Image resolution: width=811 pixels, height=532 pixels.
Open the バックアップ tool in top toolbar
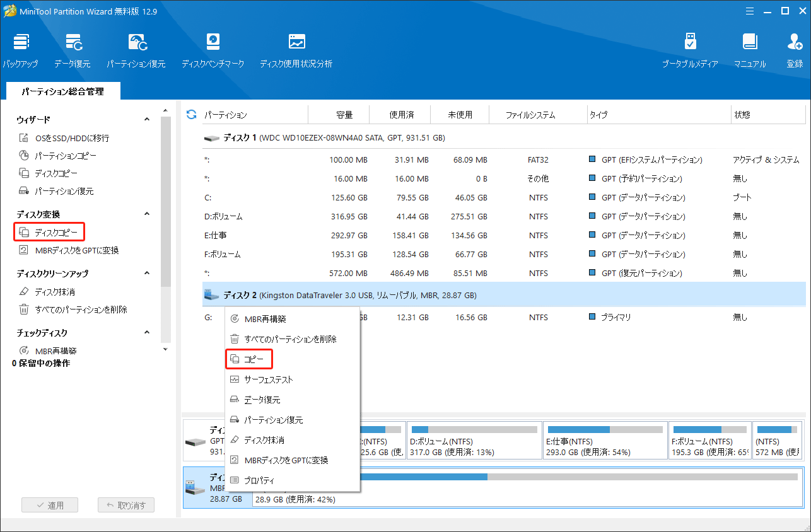pos(20,51)
